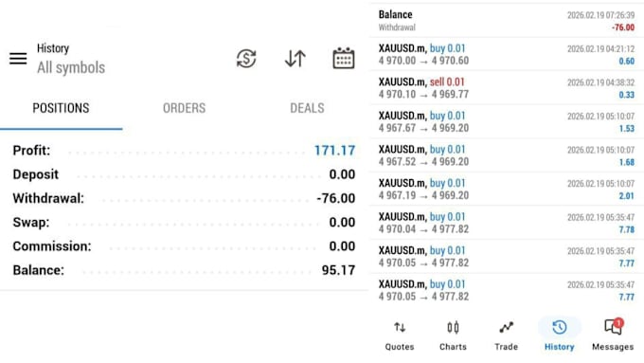Expand XAUUSD.m buy trade with 0.60 profit
Image resolution: width=644 pixels, height=363 pixels.
point(507,54)
